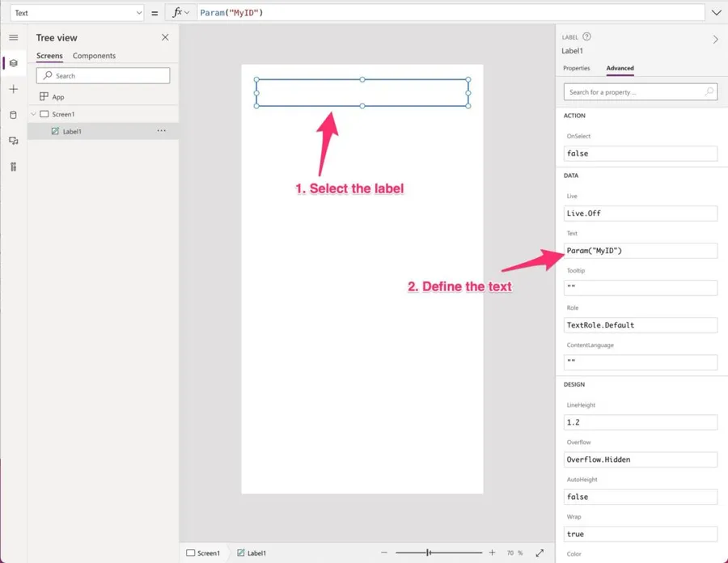This screenshot has height=563, width=728.
Task: Open the Data cylinder icon
Action: (14, 115)
